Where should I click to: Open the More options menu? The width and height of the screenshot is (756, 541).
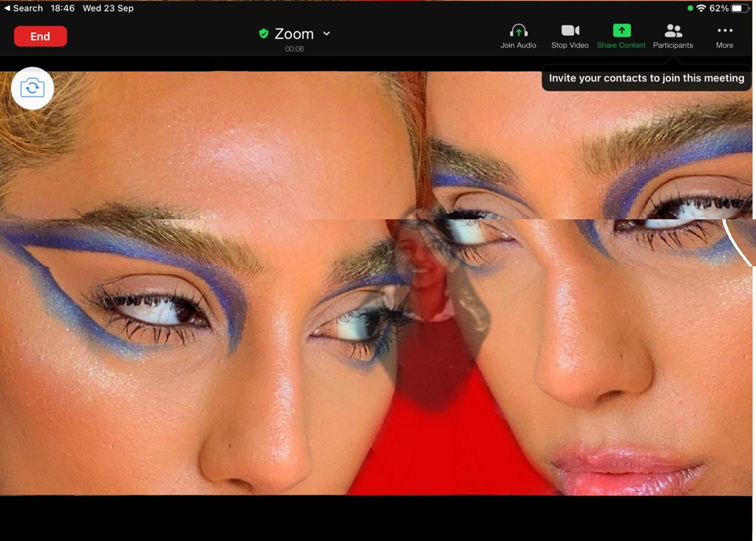pyautogui.click(x=724, y=36)
